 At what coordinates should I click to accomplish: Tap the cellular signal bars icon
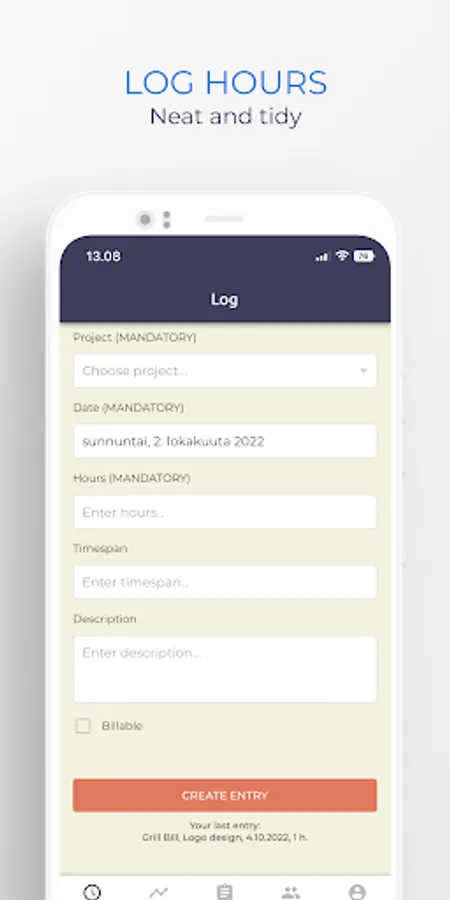click(x=323, y=257)
